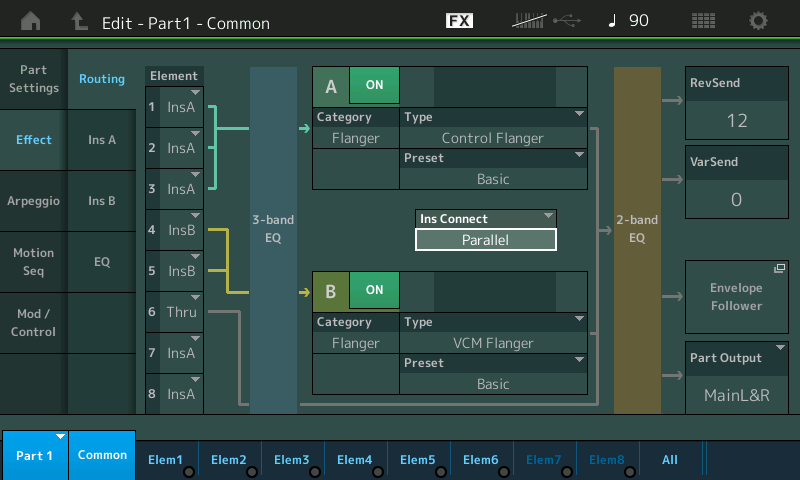Viewport: 800px width, 480px height.
Task: Open the Envelope Follower button
Action: point(737,297)
